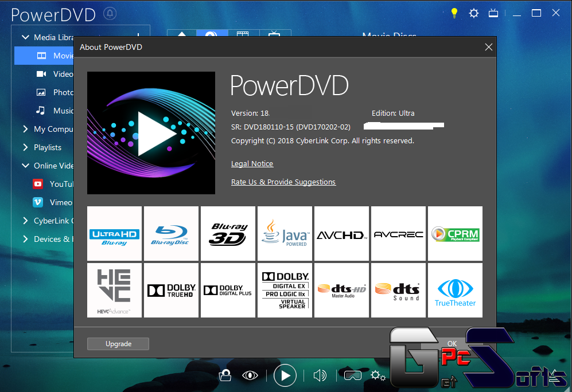
Task: Click the Upgrade button
Action: 118,343
